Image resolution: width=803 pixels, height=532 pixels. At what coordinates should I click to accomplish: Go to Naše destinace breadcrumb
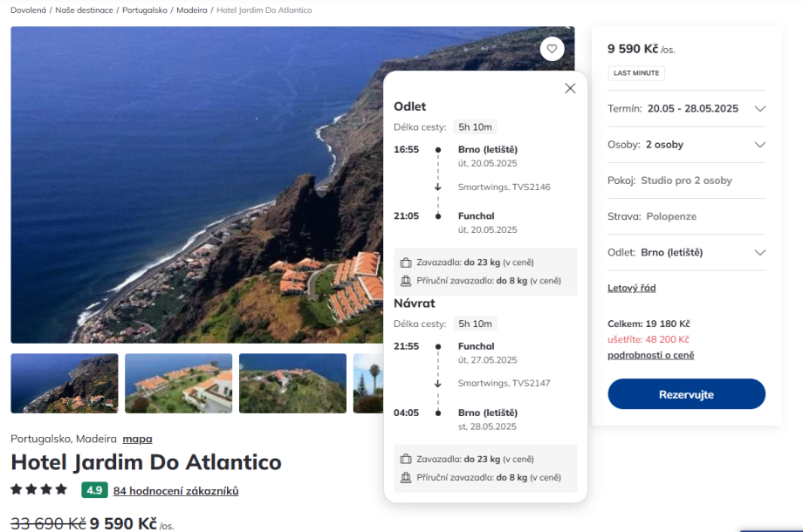pos(85,10)
